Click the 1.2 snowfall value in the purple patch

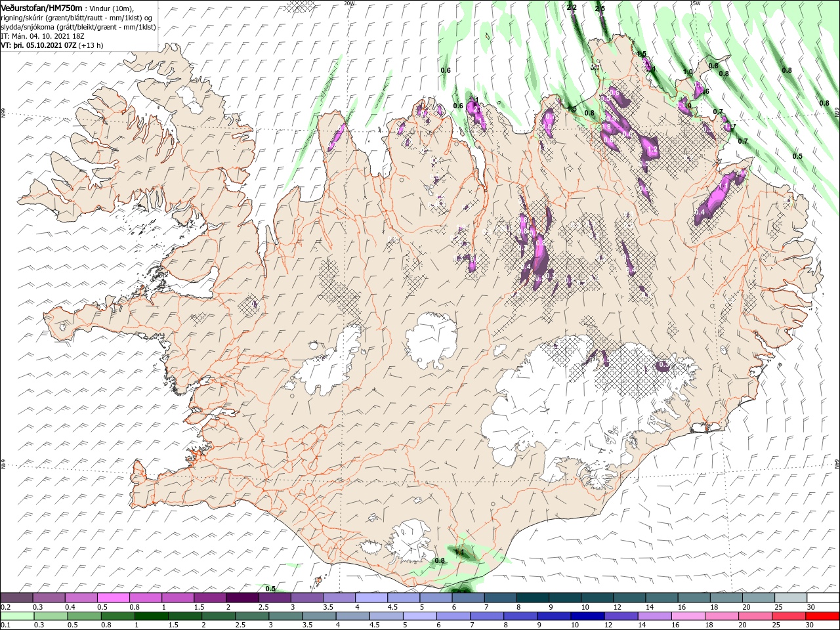click(652, 150)
